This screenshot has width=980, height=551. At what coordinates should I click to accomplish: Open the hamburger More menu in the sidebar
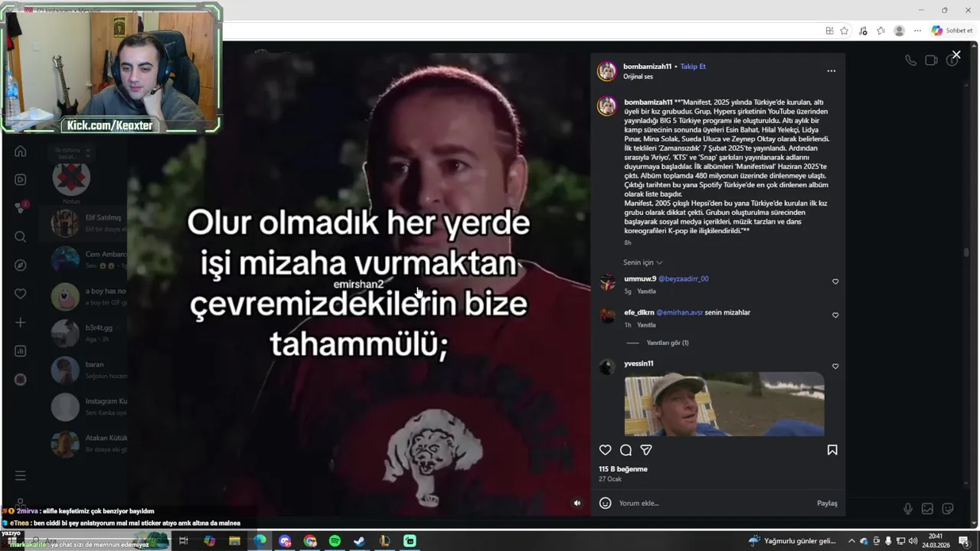tap(21, 476)
